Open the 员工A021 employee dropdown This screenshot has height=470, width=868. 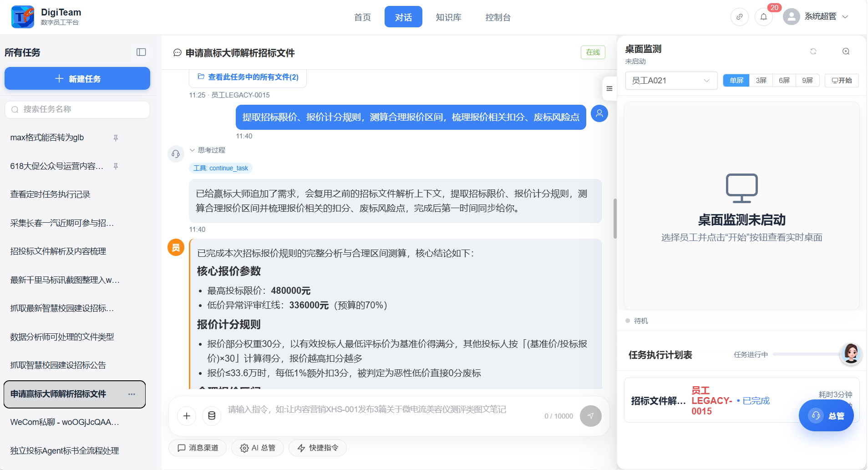(671, 81)
